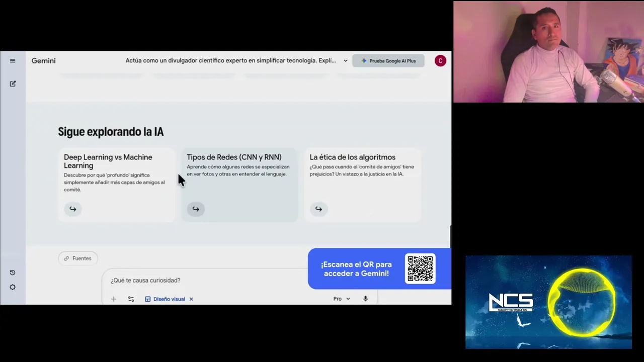
Task: Open the Gemini main menu hamburger icon
Action: click(13, 61)
